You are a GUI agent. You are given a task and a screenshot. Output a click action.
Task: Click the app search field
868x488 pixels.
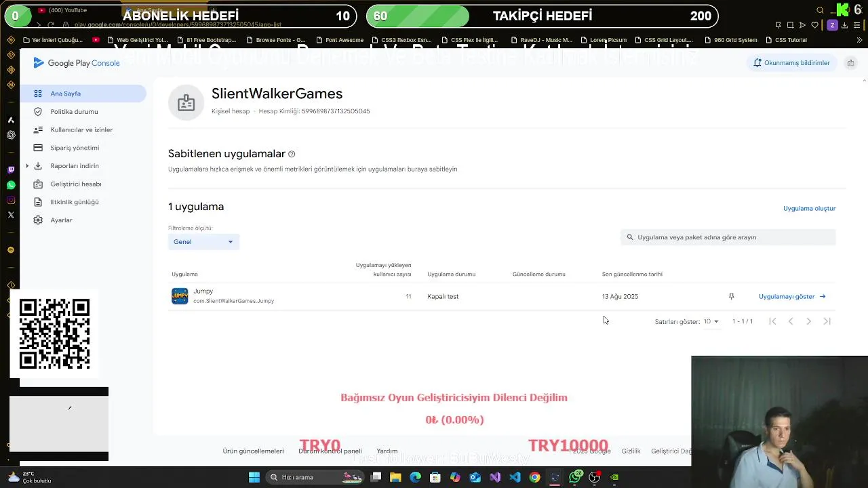728,237
